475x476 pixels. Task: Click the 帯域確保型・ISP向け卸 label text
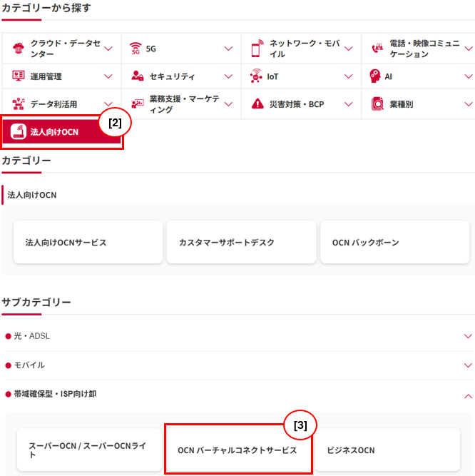[x=55, y=394]
